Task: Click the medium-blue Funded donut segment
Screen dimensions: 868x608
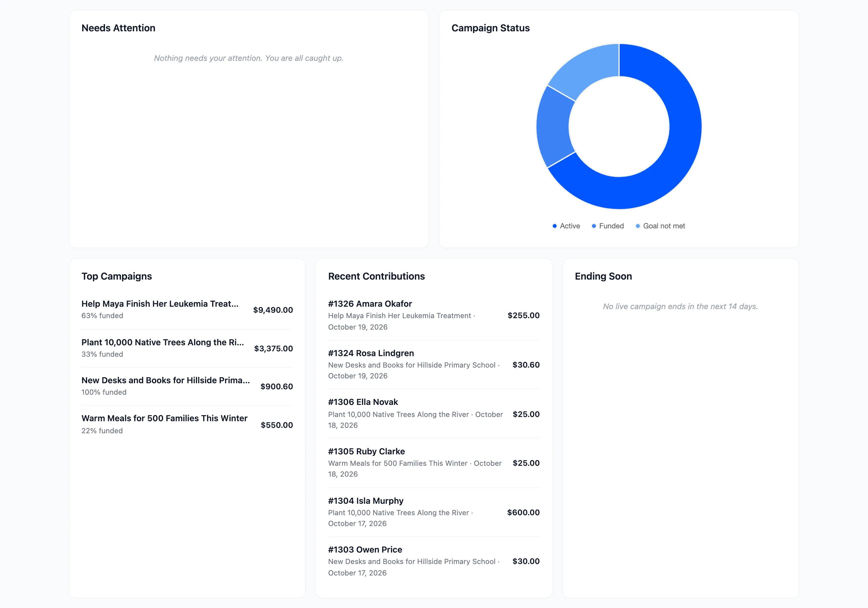Action: [552, 127]
